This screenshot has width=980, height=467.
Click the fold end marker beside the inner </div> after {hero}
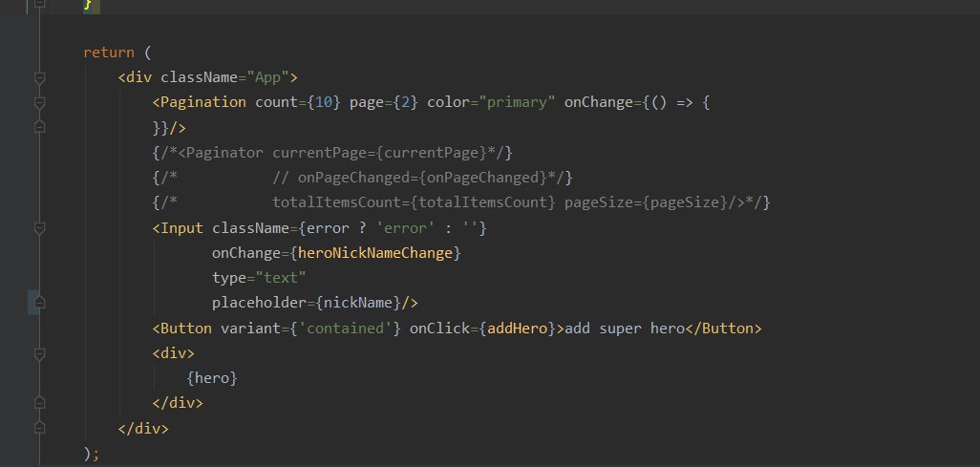point(39,403)
